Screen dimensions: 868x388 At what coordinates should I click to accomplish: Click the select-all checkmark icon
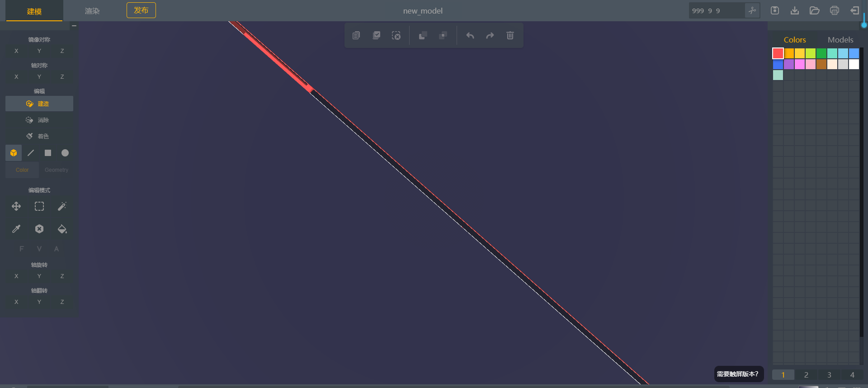pos(376,35)
